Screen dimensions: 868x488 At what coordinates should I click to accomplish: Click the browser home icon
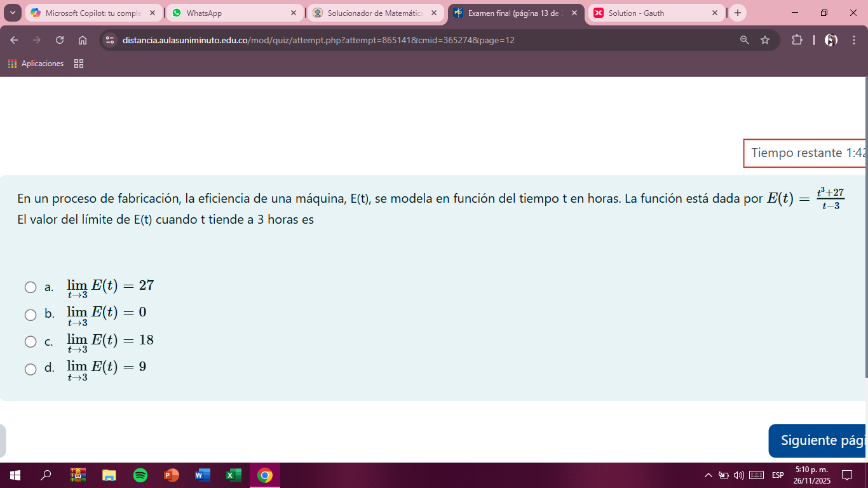pos(83,40)
